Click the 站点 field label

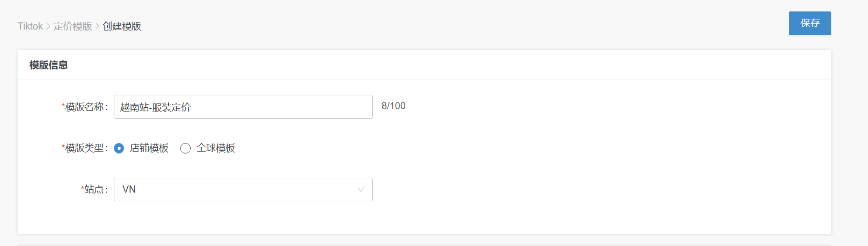pos(95,189)
